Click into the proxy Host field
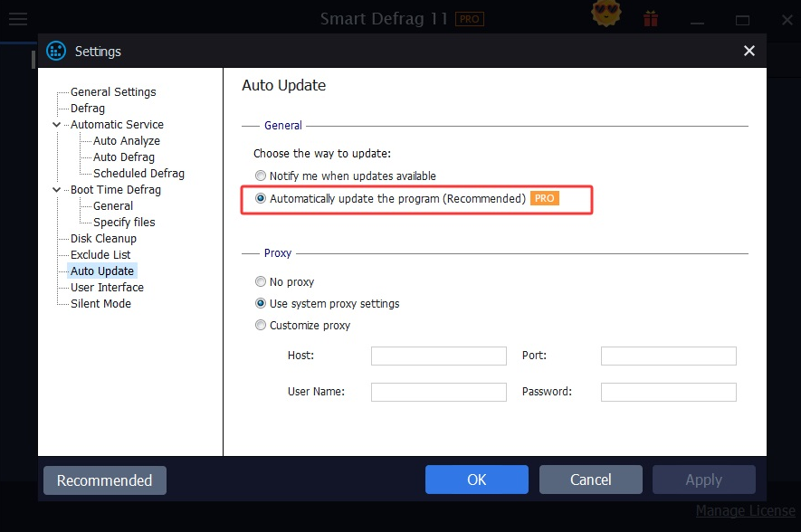The width and height of the screenshot is (801, 532). pyautogui.click(x=438, y=356)
